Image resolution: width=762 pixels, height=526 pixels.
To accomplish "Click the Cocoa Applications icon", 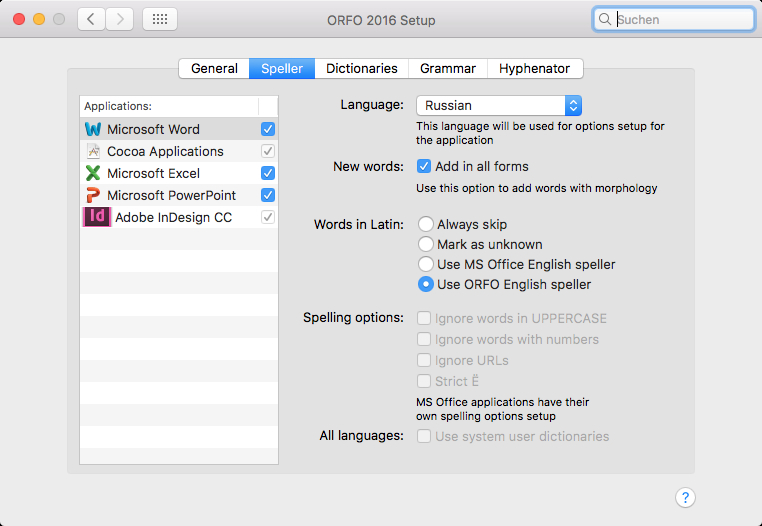I will click(93, 151).
